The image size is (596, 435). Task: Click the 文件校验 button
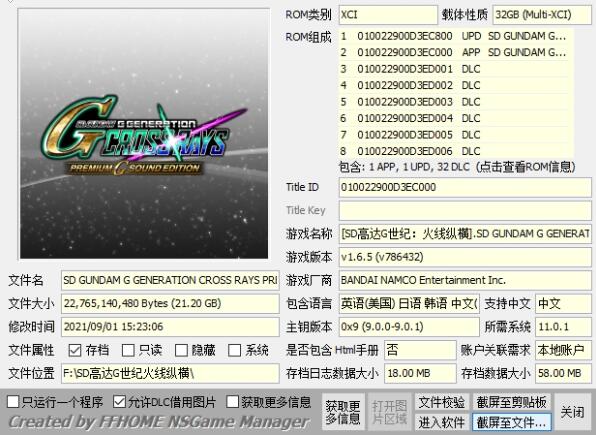(442, 402)
